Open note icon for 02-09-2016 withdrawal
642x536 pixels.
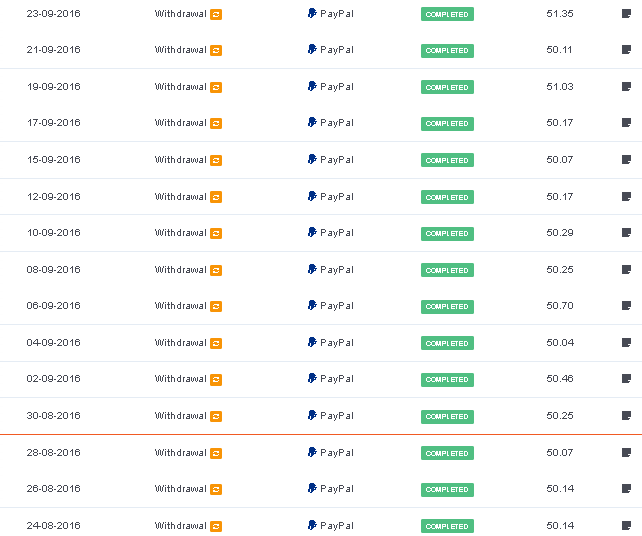point(626,378)
